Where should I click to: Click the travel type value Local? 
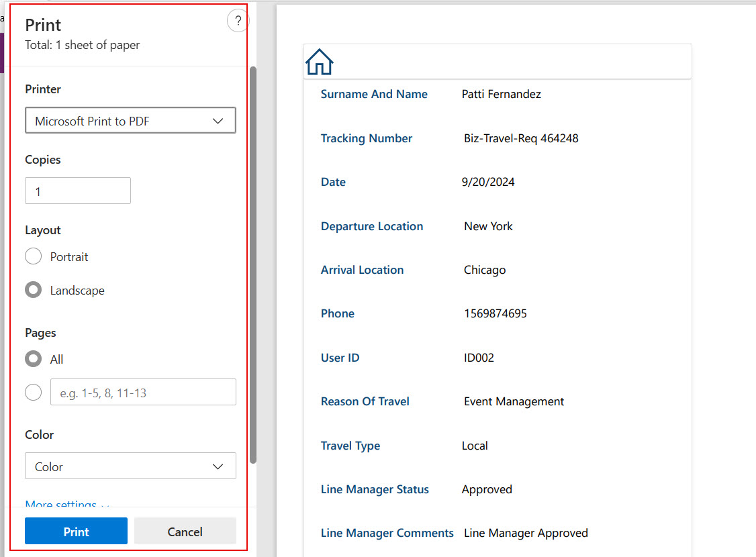[x=475, y=446]
